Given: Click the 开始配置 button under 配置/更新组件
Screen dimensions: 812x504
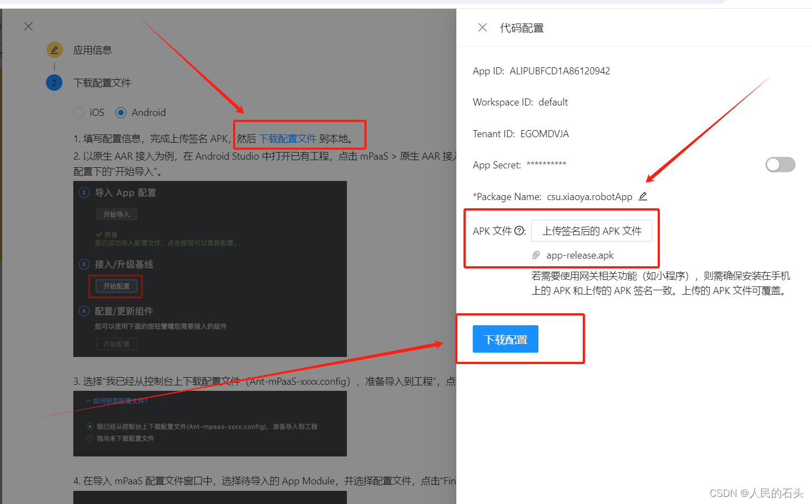Looking at the screenshot, I should click(116, 343).
